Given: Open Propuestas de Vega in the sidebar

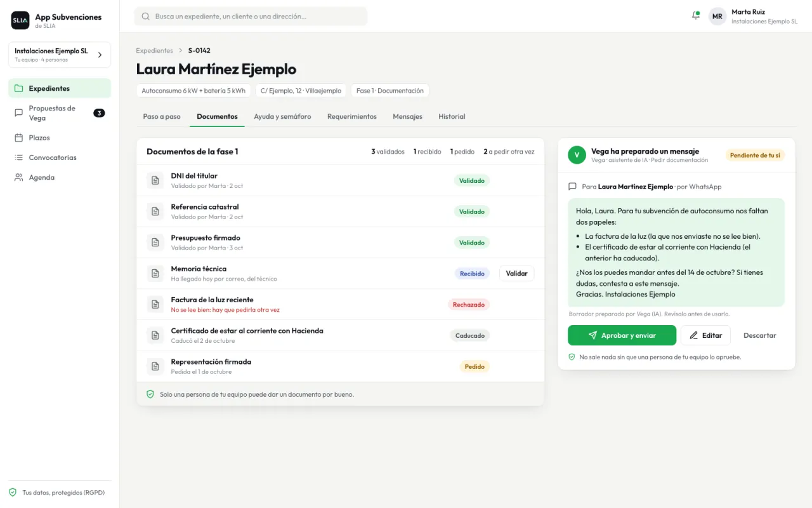Looking at the screenshot, I should (x=60, y=113).
